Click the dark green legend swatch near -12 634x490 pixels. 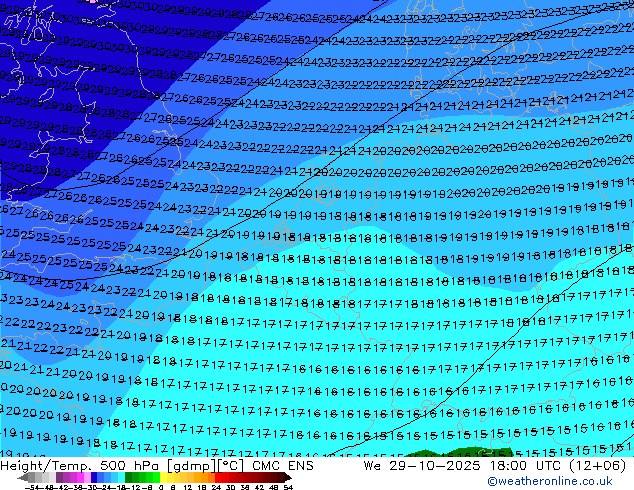pyautogui.click(x=129, y=477)
